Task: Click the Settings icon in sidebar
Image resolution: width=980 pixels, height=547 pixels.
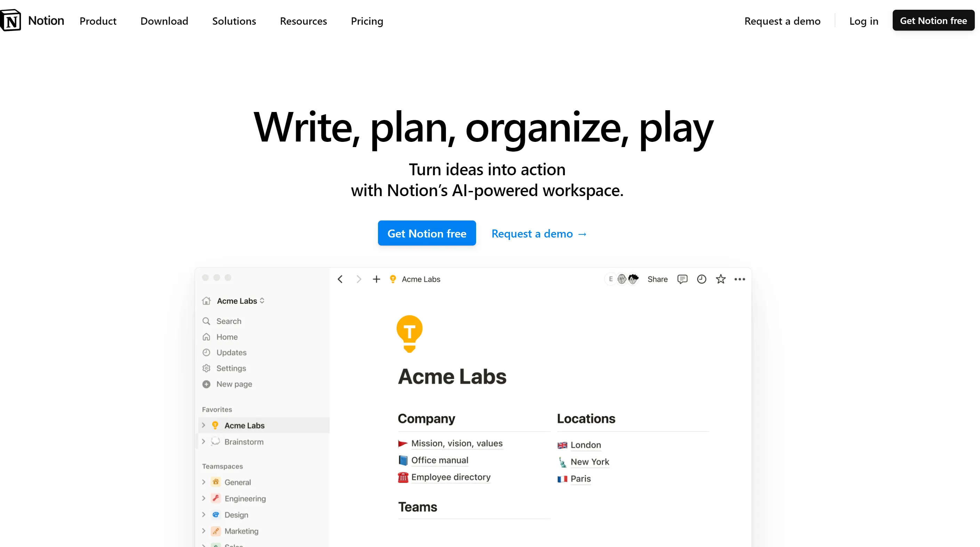Action: click(207, 368)
